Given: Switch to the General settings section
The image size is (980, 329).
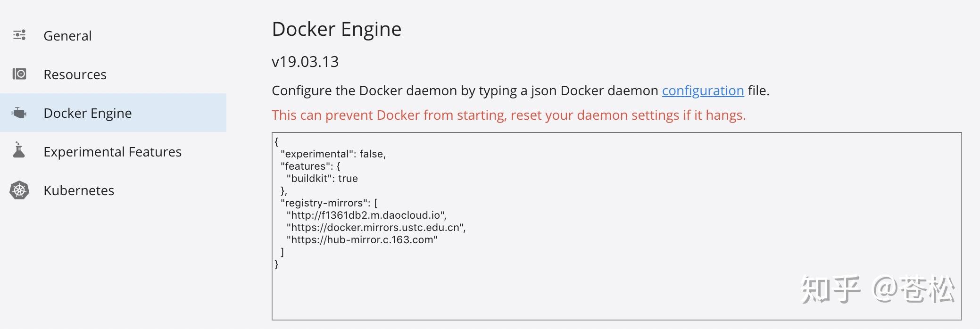Looking at the screenshot, I should pos(67,35).
